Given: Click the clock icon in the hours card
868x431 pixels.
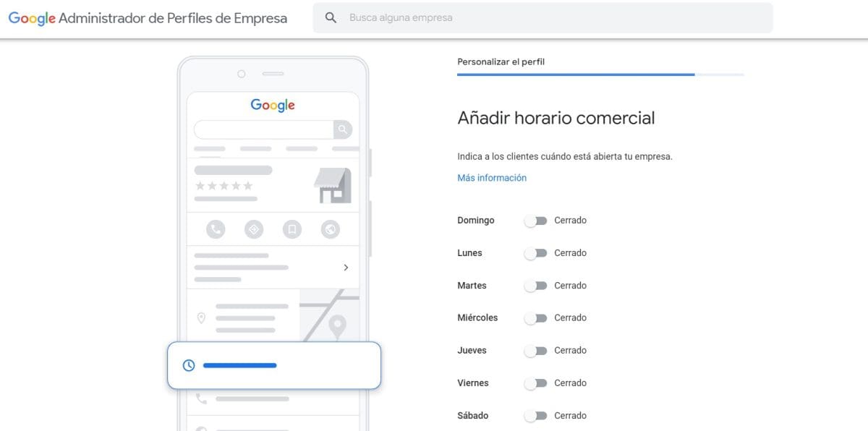Looking at the screenshot, I should point(189,365).
